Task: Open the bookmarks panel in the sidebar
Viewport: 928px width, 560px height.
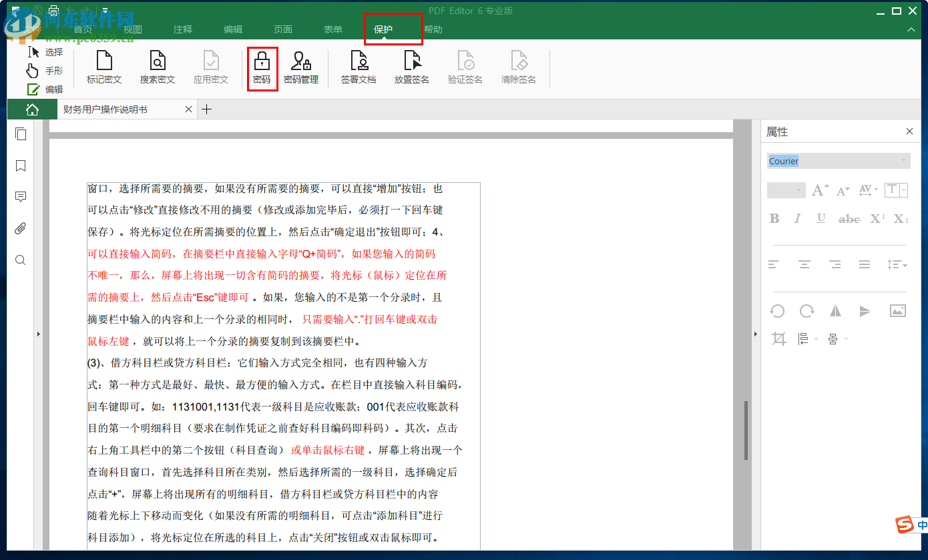Action: 20,166
